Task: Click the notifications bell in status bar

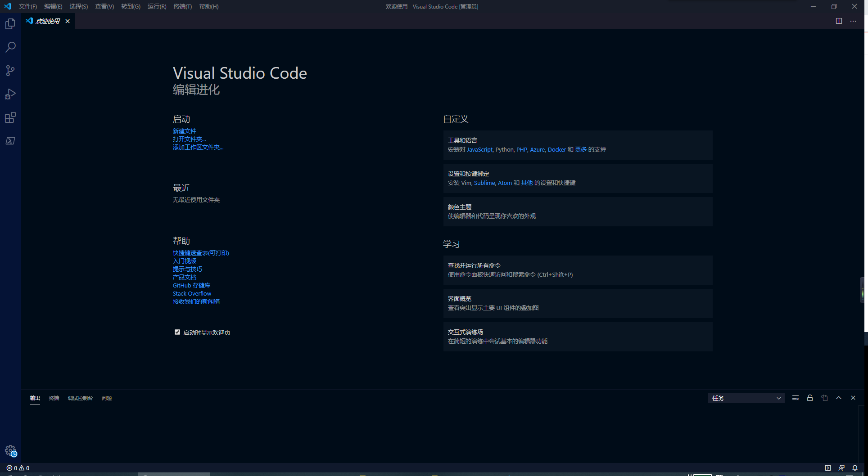Action: click(855, 468)
